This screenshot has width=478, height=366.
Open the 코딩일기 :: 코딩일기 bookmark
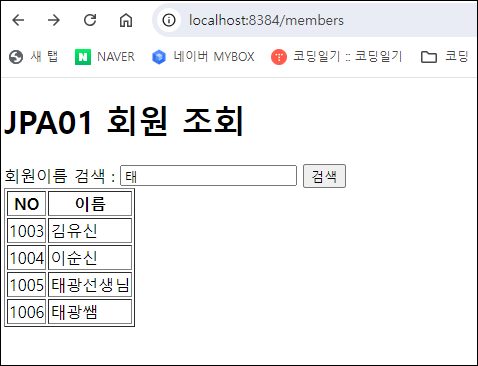(337, 56)
